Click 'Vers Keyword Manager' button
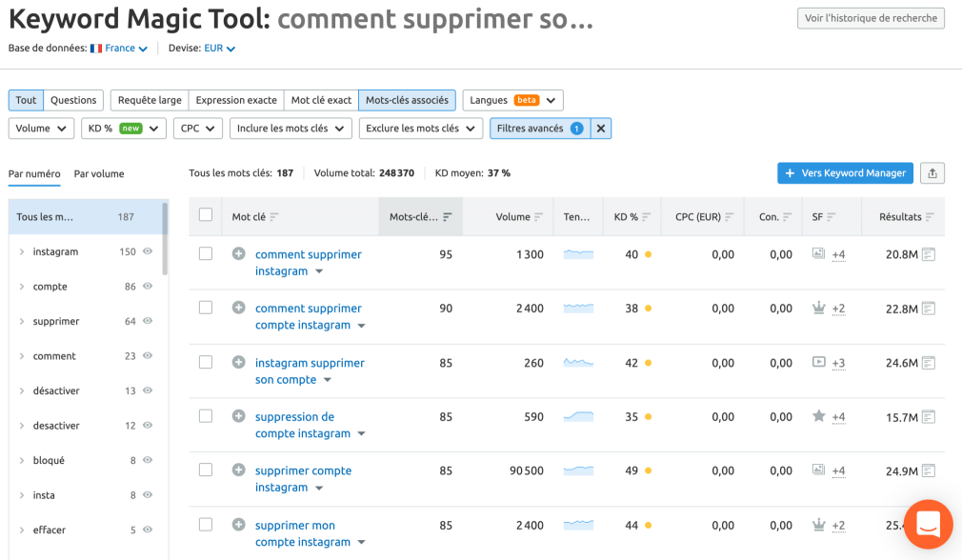The width and height of the screenshot is (962, 560). (x=845, y=173)
